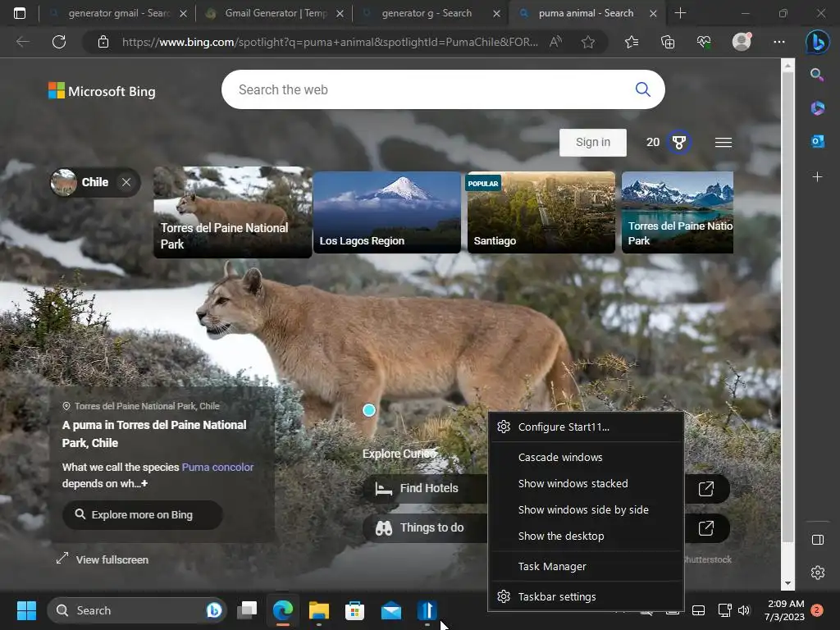
Task: Click Torres del Paine National Park, Chile location text
Action: (147, 406)
